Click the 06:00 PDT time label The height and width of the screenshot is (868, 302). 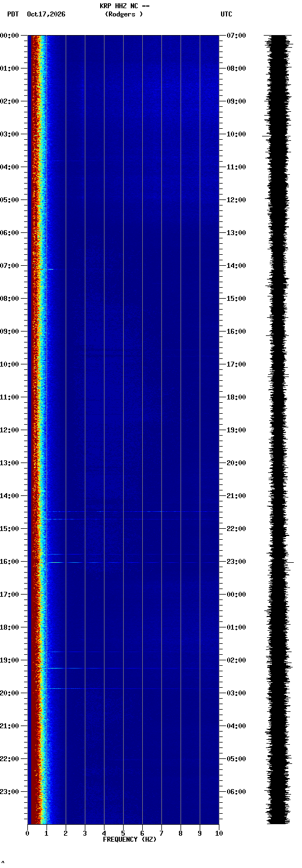click(9, 233)
